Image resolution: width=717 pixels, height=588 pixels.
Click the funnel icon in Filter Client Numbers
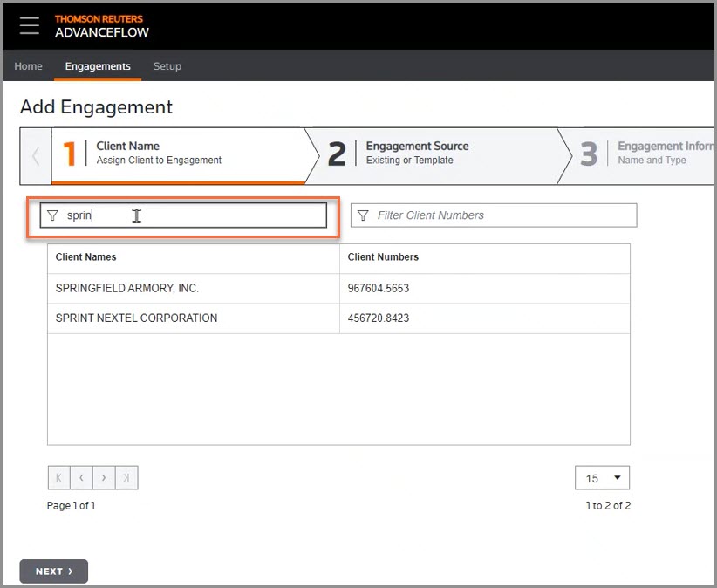[x=364, y=215]
